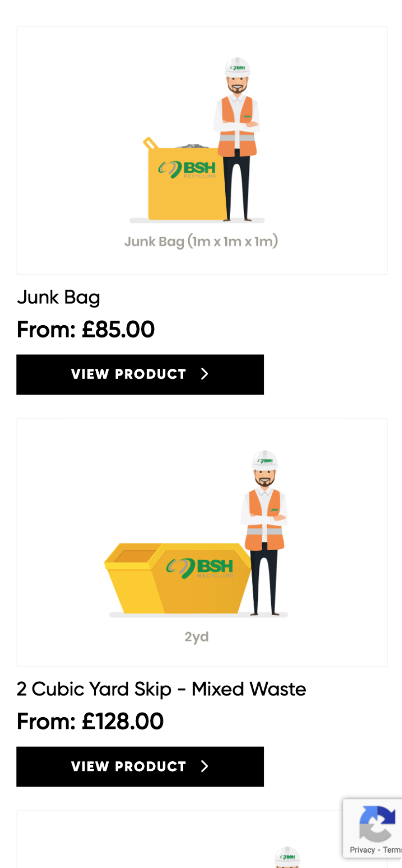
Task: Click the BSH Recycling logo on the junk bag
Action: pyautogui.click(x=187, y=170)
